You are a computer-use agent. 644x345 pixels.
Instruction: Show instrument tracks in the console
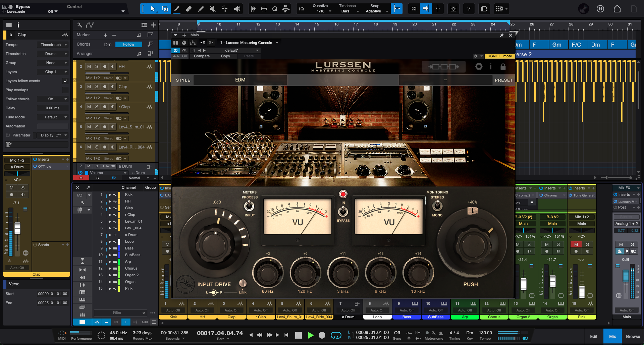pos(107,322)
